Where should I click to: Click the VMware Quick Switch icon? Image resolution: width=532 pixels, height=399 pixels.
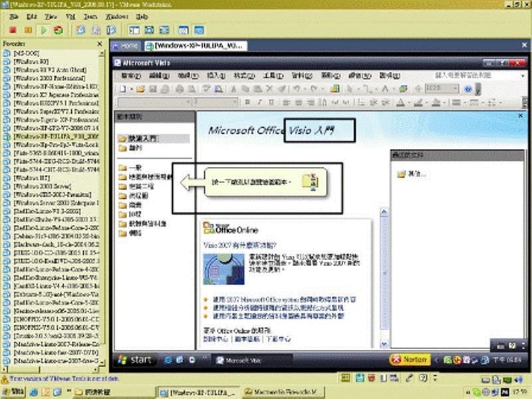pos(164,30)
